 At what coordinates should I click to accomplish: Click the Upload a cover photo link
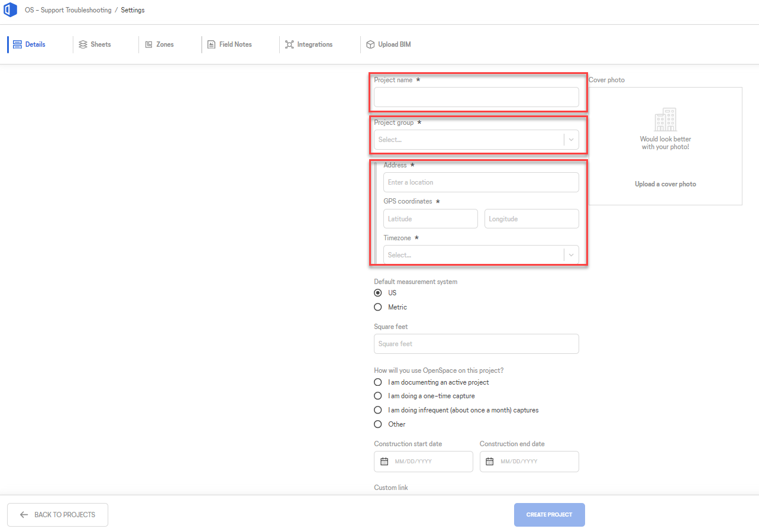pos(665,184)
